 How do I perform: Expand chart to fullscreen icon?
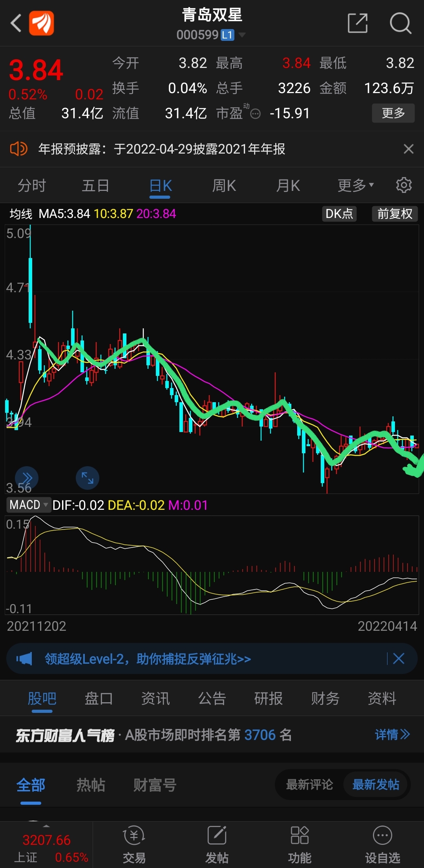87,478
